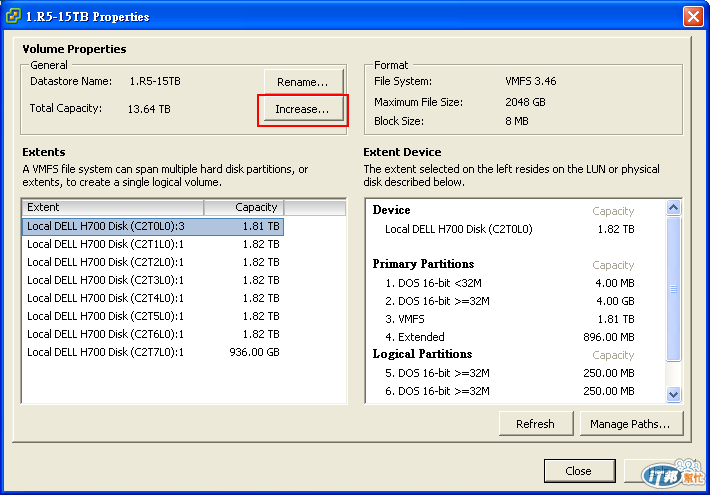The height and width of the screenshot is (495, 710).
Task: Select extent row (C2T4L0):1
Action: click(153, 298)
